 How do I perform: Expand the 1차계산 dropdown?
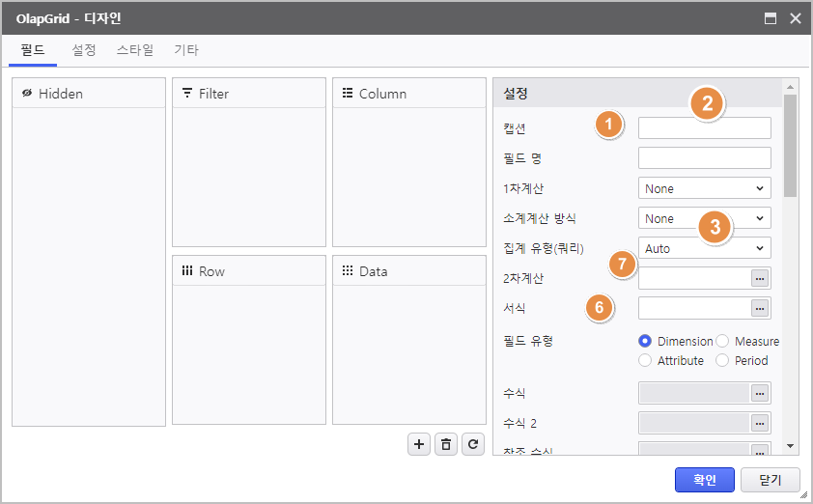coord(704,188)
